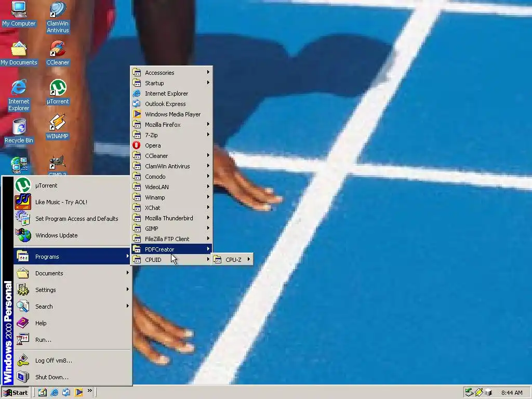Open the Mozilla Thunderbird program group
The image size is (532, 399).
point(171,218)
